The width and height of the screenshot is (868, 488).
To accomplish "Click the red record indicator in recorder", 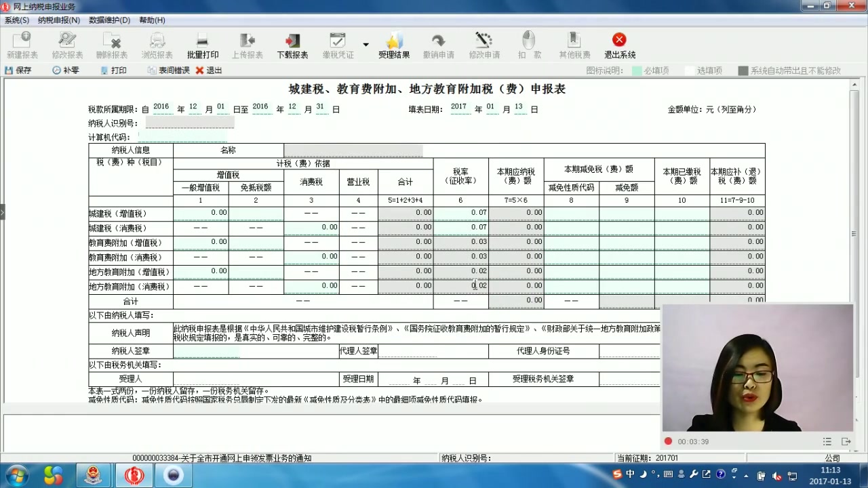I will pos(668,441).
